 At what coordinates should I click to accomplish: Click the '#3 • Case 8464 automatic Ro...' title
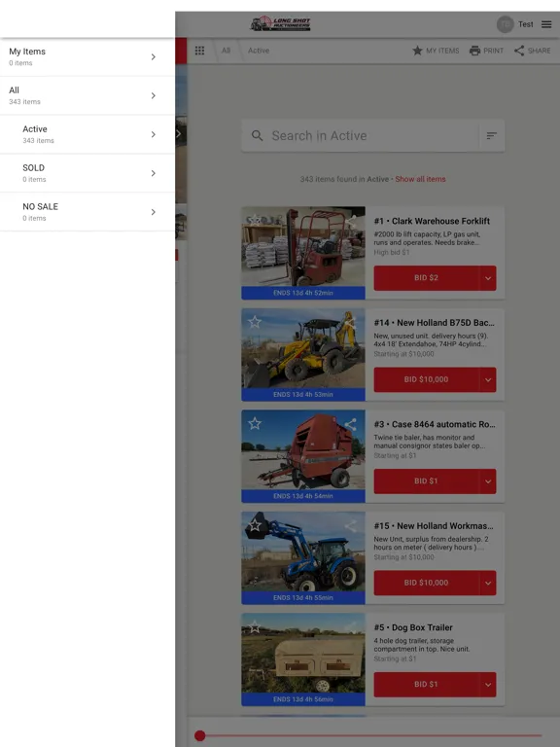click(x=435, y=424)
